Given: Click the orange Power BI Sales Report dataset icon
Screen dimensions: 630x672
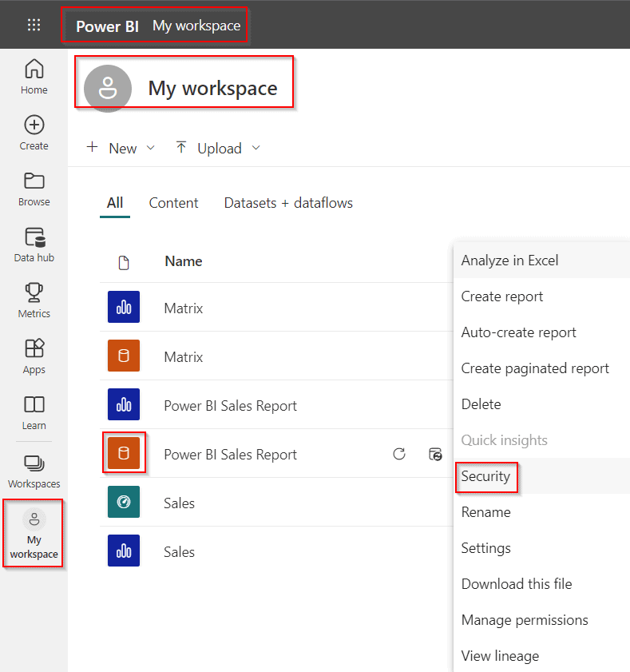Looking at the screenshot, I should (x=123, y=453).
